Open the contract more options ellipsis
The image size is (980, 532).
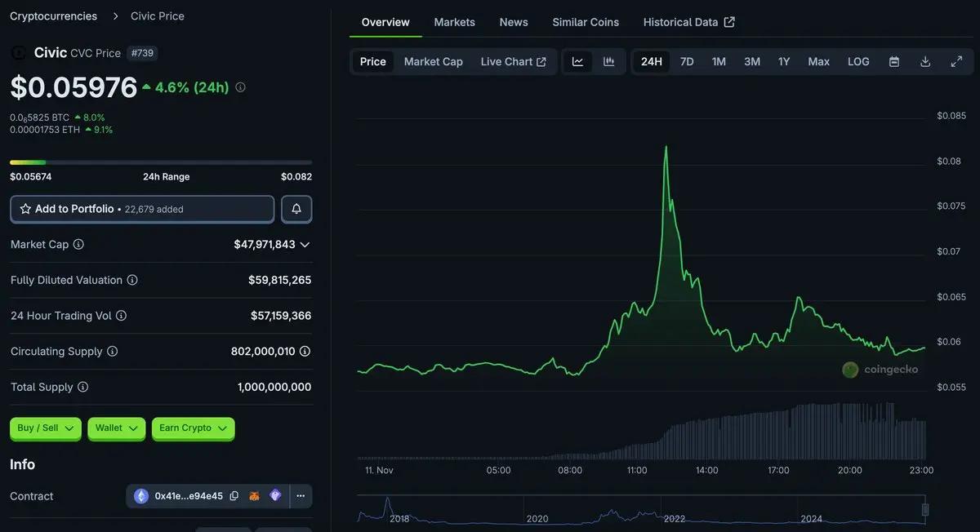tap(301, 496)
